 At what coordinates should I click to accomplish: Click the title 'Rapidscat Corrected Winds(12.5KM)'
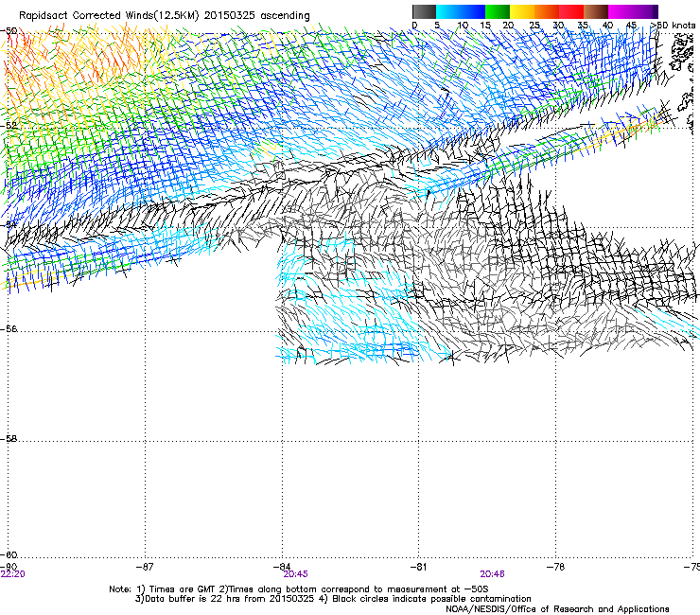pos(109,15)
